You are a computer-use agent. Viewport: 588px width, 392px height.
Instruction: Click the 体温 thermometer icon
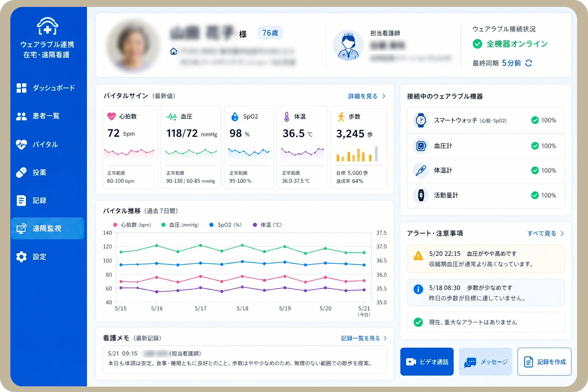pyautogui.click(x=287, y=117)
